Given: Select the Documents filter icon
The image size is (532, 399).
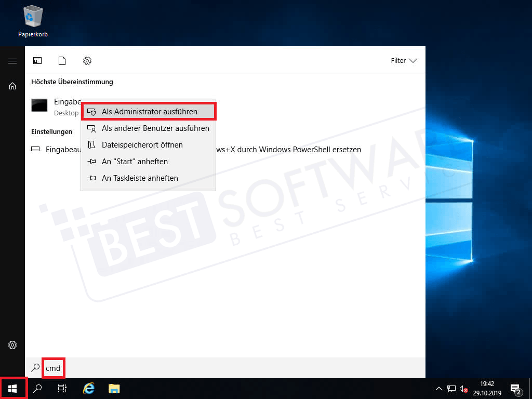Looking at the screenshot, I should point(62,61).
